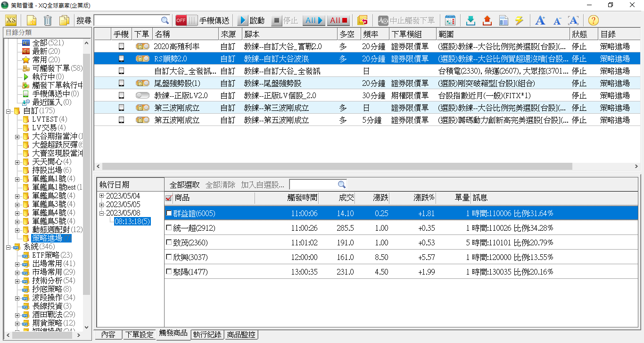Switch to the 執行紀錄 tab
The image size is (644, 343).
pyautogui.click(x=207, y=335)
